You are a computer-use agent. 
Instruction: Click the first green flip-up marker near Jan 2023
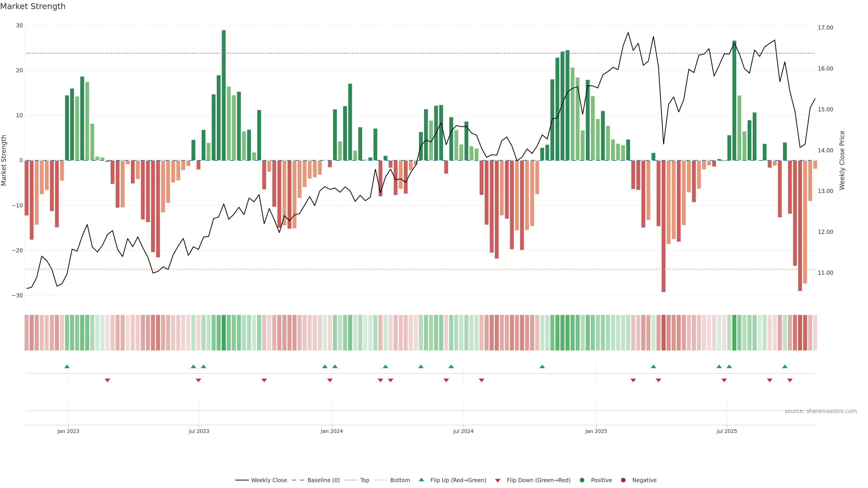click(67, 366)
